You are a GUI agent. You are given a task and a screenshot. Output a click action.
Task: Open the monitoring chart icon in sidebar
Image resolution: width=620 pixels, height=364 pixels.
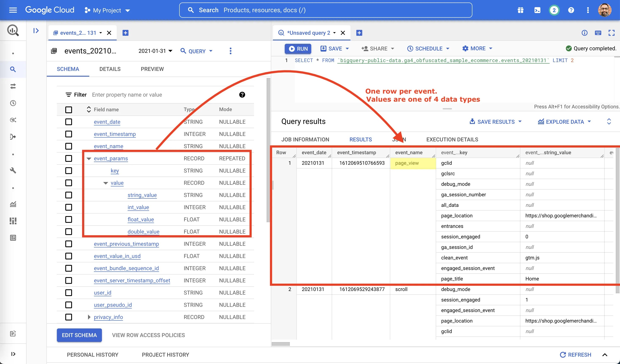13,204
